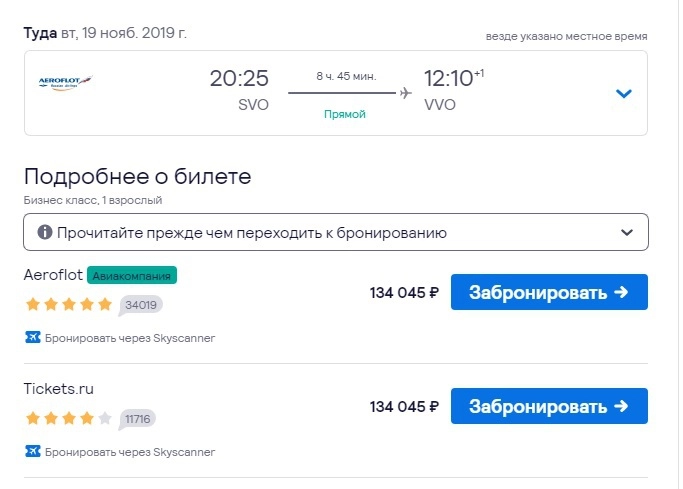Click the info icon before booking notice
This screenshot has height=489, width=683.
[x=44, y=232]
